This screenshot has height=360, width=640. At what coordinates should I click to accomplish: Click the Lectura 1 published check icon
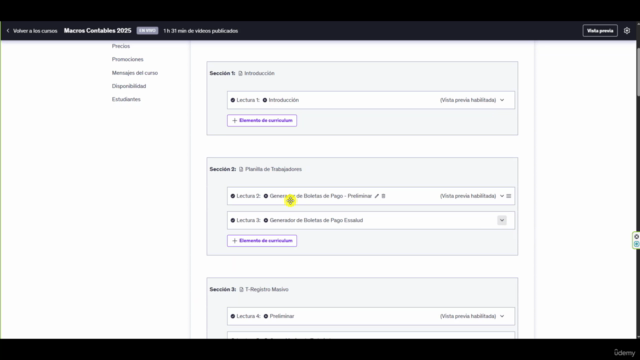pos(233,100)
